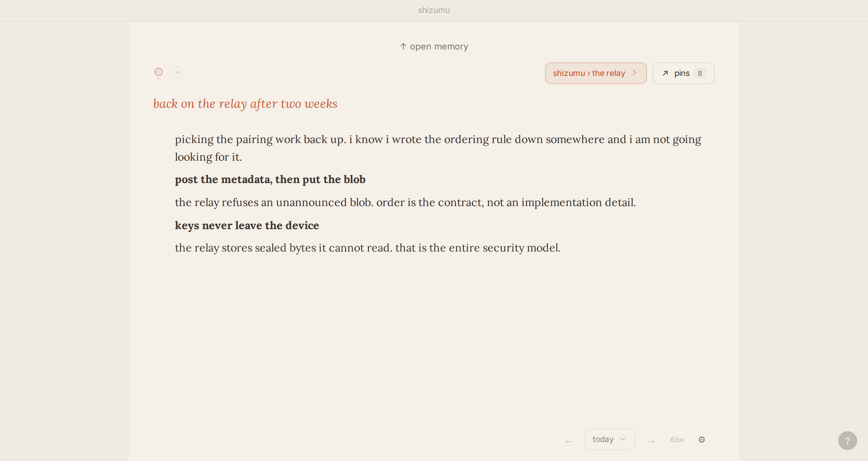Open the pins panel button
Image resolution: width=868 pixels, height=461 pixels.
(x=683, y=73)
